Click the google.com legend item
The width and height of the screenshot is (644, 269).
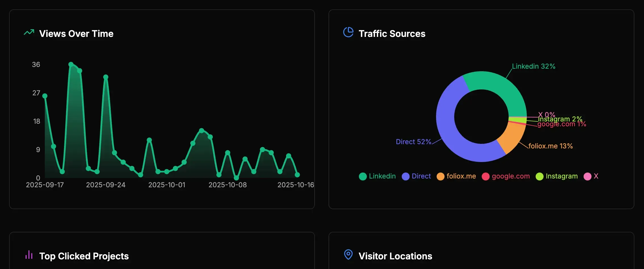[x=506, y=176]
